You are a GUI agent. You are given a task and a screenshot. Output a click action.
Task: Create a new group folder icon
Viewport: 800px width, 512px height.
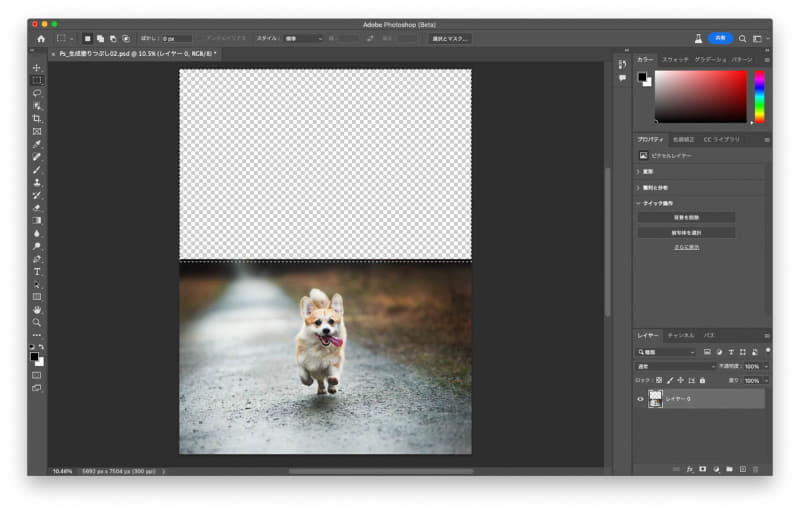coord(729,469)
